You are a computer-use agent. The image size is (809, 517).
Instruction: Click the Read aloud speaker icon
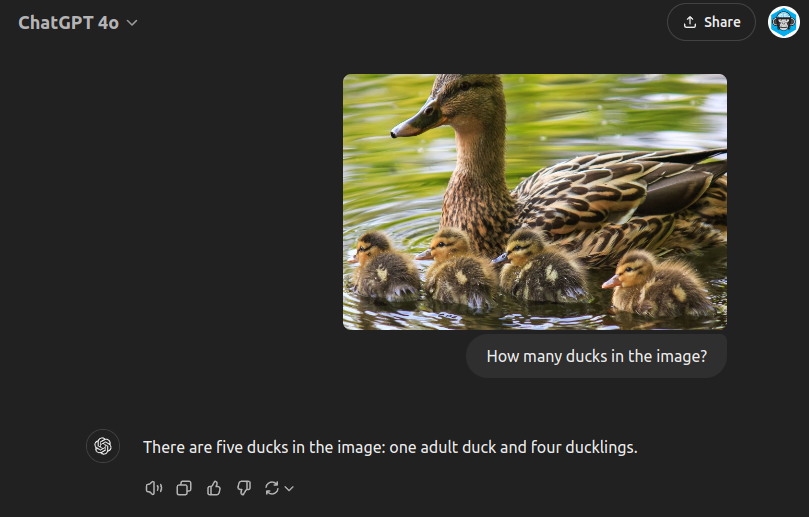pyautogui.click(x=153, y=488)
